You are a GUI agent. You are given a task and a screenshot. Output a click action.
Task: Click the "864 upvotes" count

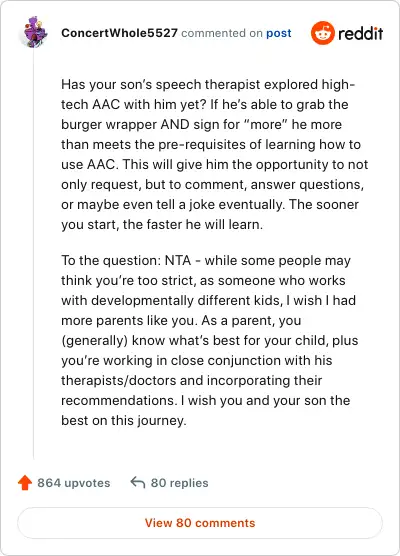pos(74,483)
